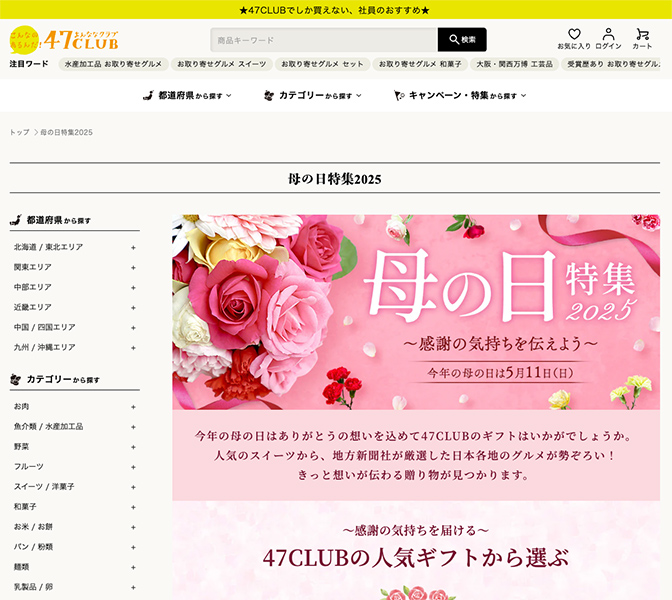Expand the 九州 / 沖縄エリア plus icon
The height and width of the screenshot is (600, 672).
133,347
